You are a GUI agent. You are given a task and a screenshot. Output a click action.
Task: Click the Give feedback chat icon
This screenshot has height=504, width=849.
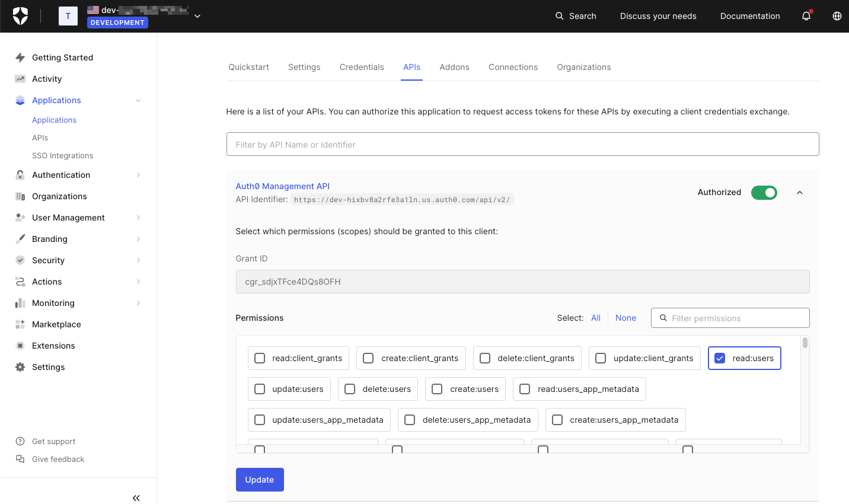(x=20, y=459)
